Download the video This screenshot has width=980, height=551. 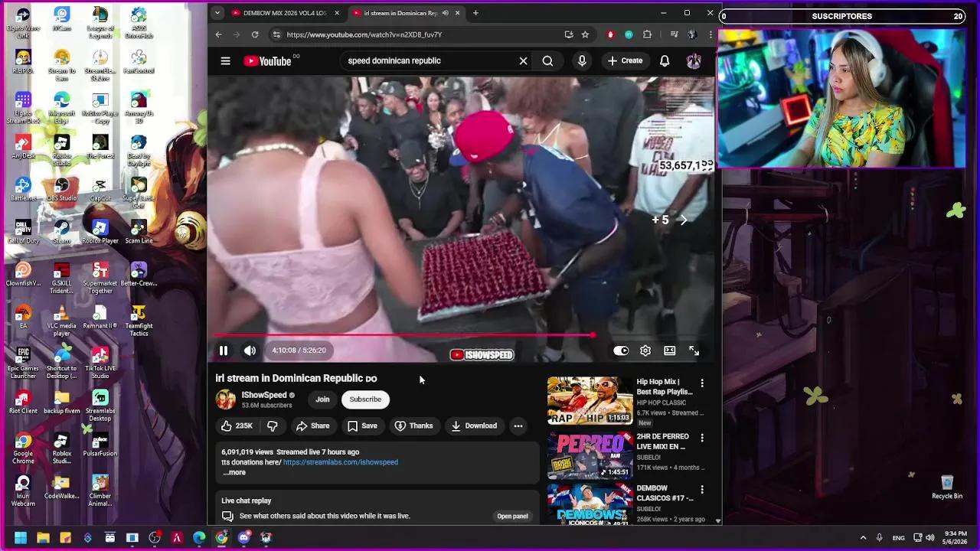click(474, 425)
